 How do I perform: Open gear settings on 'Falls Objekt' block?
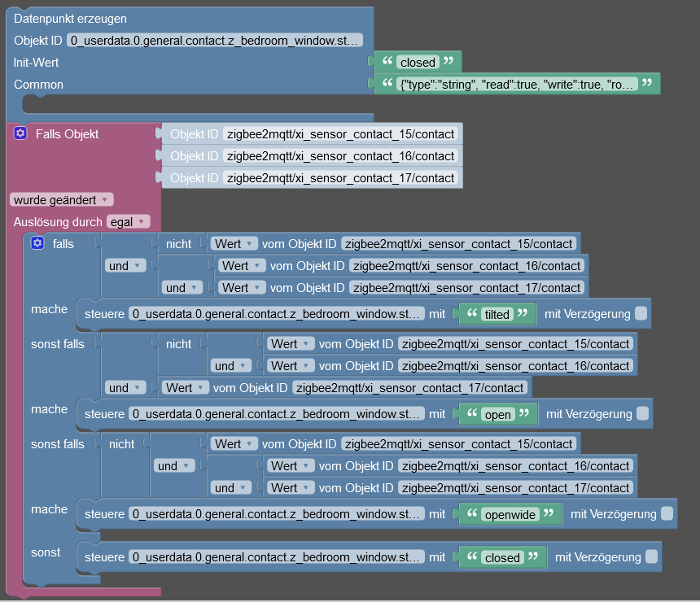[21, 133]
